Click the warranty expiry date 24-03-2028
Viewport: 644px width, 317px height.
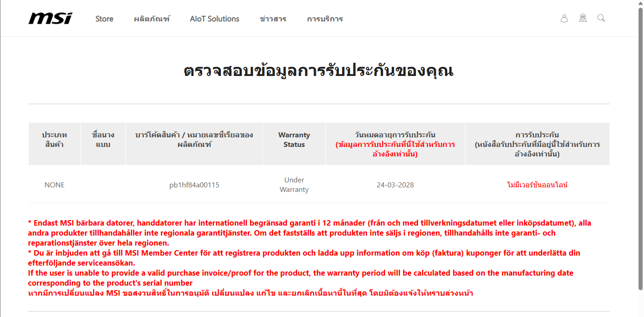395,185
